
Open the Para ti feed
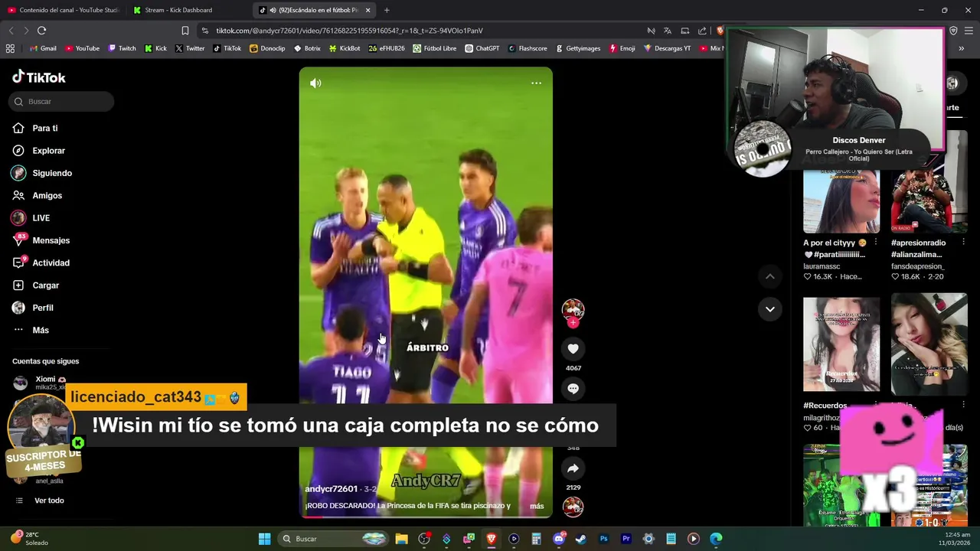[x=46, y=129]
